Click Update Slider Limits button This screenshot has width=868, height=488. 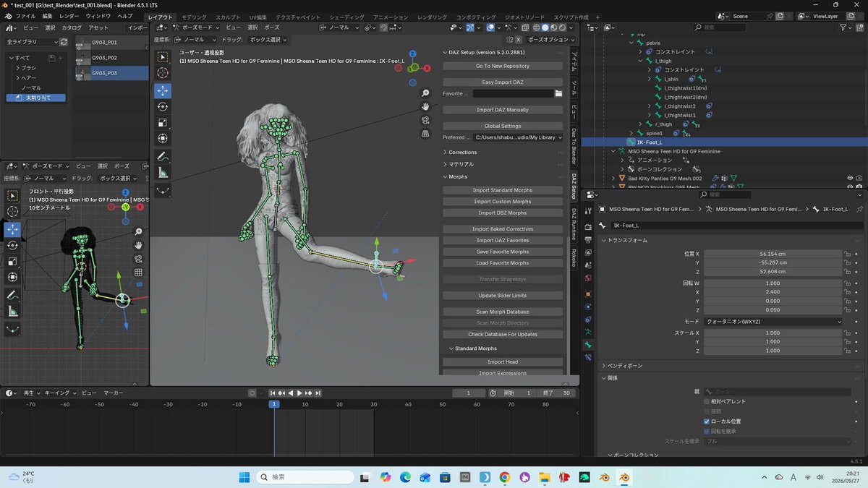pos(503,296)
